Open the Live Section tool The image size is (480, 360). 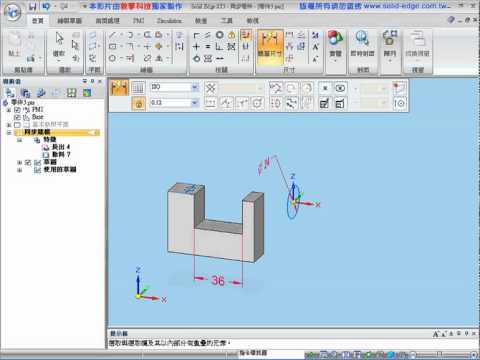click(362, 43)
